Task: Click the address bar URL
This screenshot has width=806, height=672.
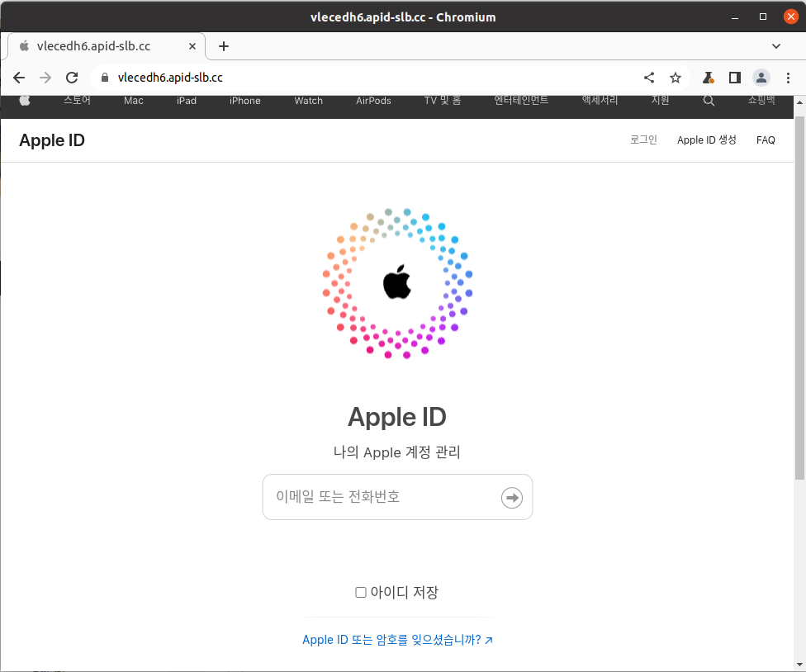Action: click(x=170, y=78)
